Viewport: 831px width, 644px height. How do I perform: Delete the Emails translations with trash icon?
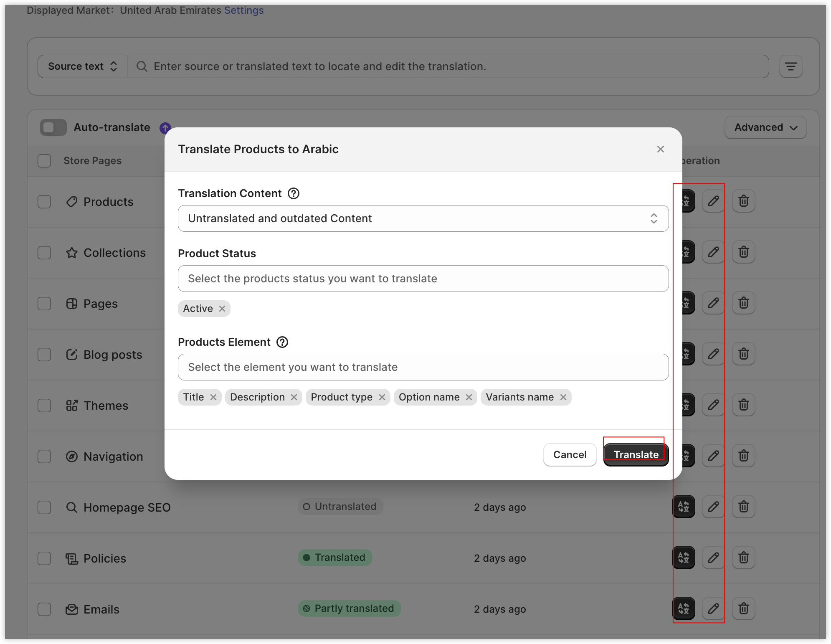743,609
